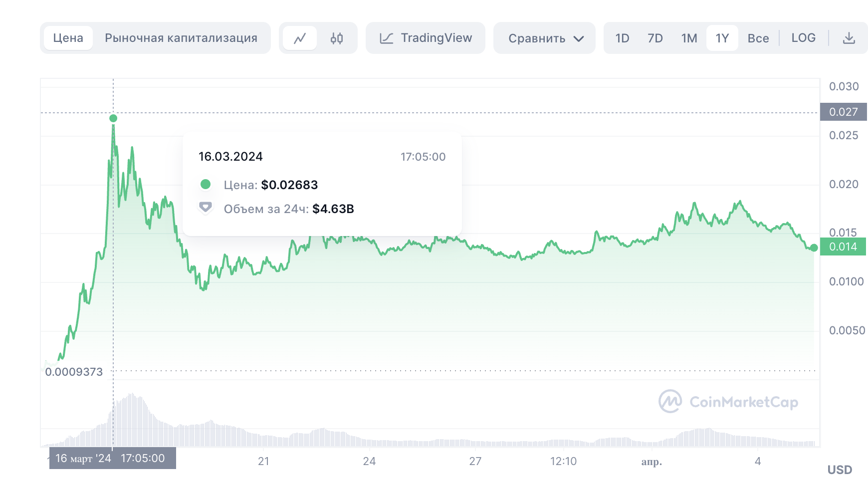Click the 12:10 time axis label
The image size is (868, 495).
tap(563, 461)
